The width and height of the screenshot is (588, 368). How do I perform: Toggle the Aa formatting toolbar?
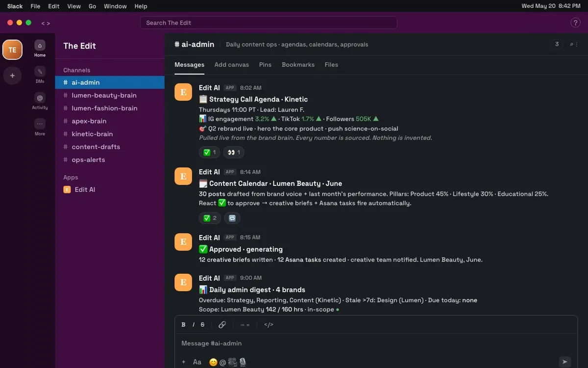pyautogui.click(x=197, y=362)
